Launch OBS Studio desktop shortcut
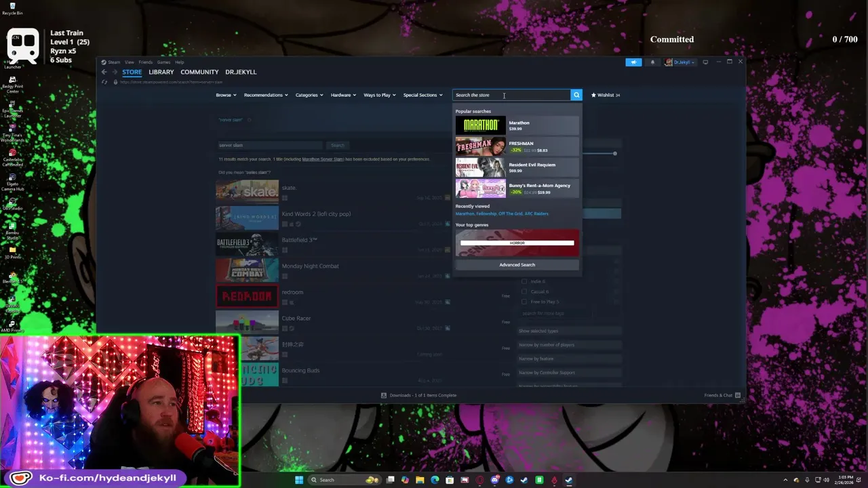 12,203
